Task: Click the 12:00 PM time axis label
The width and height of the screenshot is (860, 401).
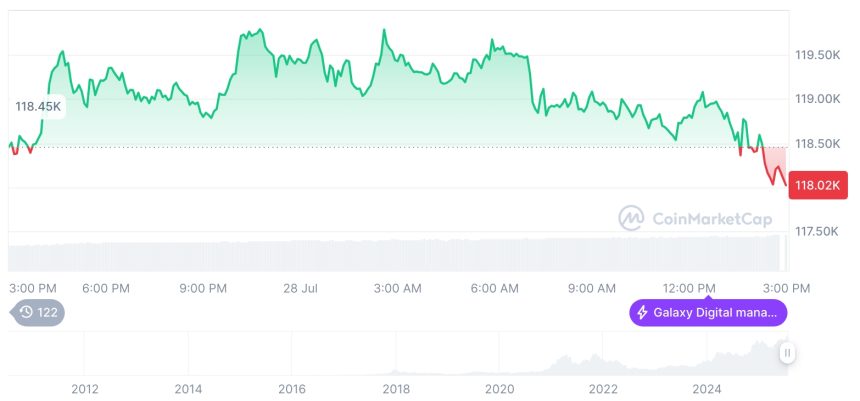Action: 691,288
